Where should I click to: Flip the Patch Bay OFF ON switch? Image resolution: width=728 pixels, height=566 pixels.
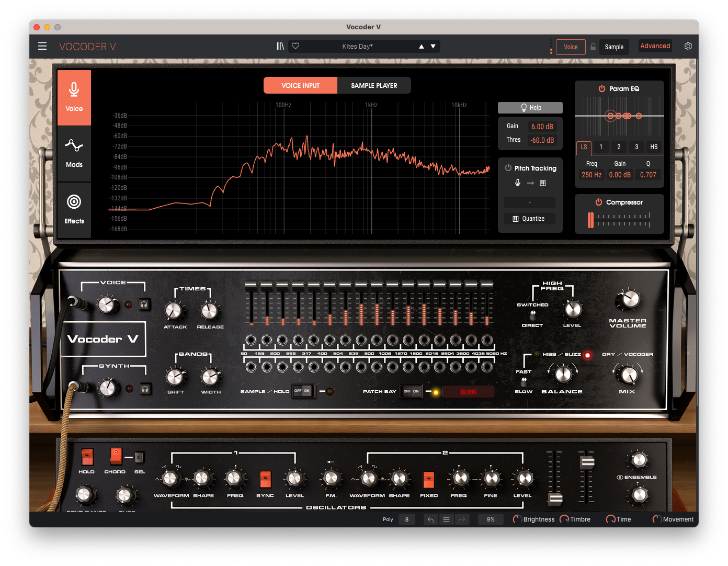pos(412,391)
